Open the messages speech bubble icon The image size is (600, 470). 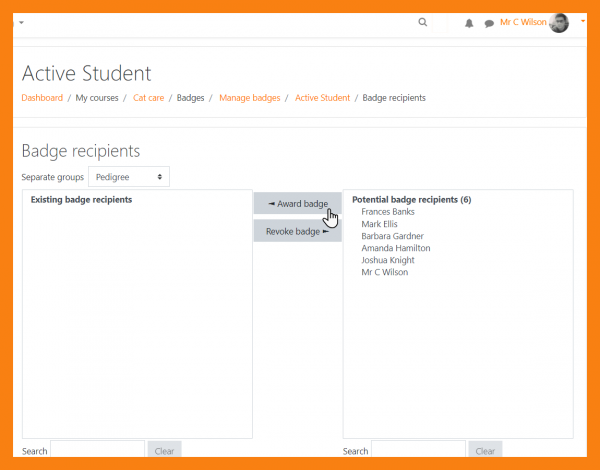click(x=489, y=23)
